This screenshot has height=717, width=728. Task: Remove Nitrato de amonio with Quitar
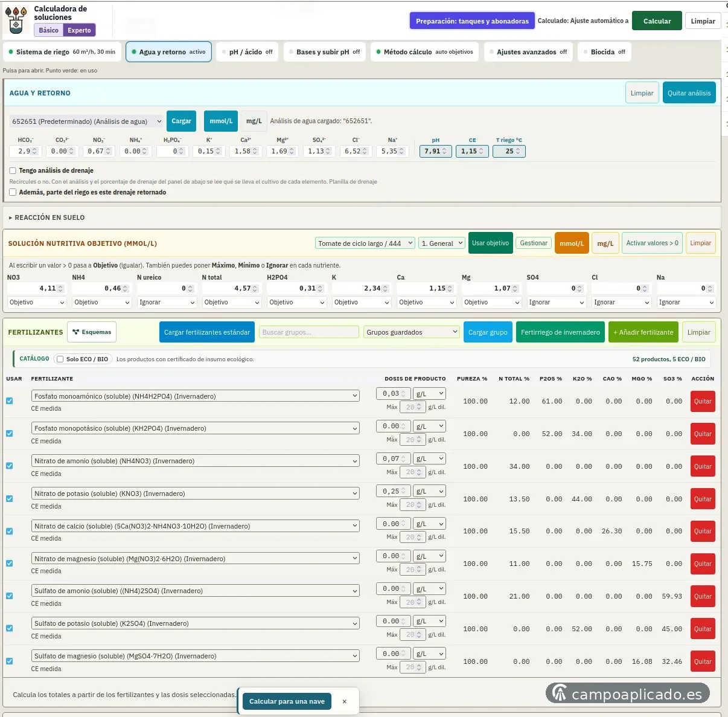pos(703,466)
